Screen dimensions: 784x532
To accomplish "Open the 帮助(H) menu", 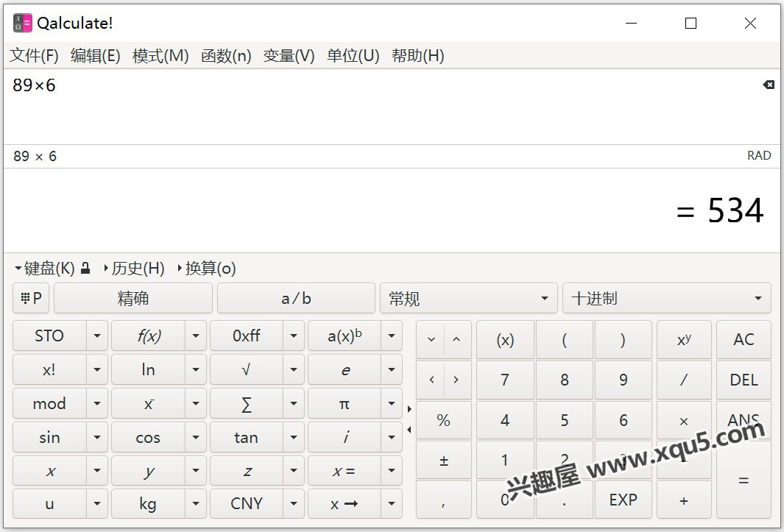I will click(x=418, y=55).
